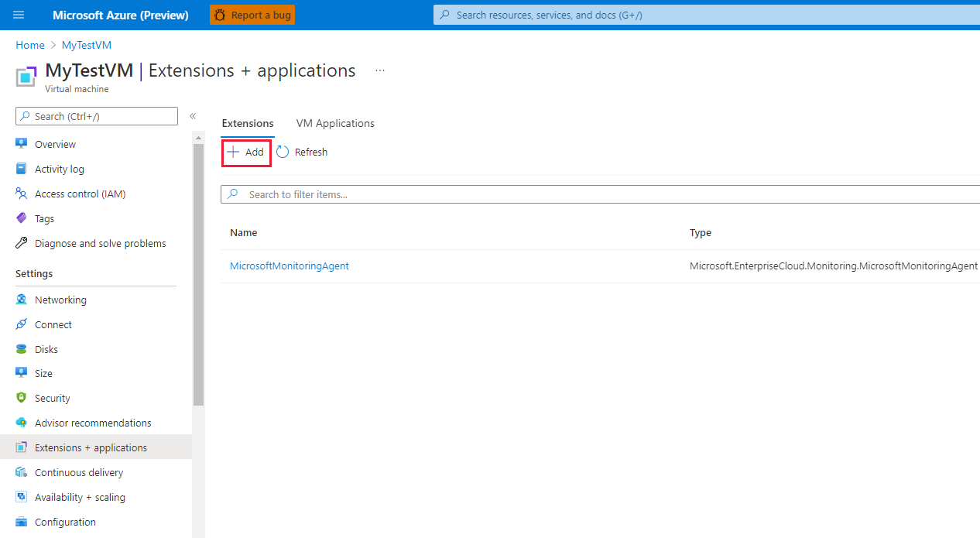The width and height of the screenshot is (980, 538).
Task: Click the Configuration toolbox icon
Action: click(x=22, y=522)
